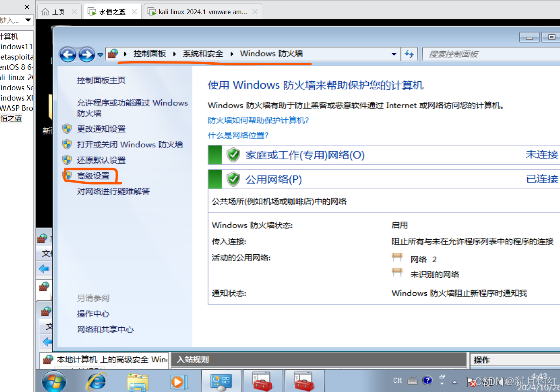This screenshot has height=392, width=560.
Task: Select 系统和安全 breadcrumb
Action: (x=203, y=54)
